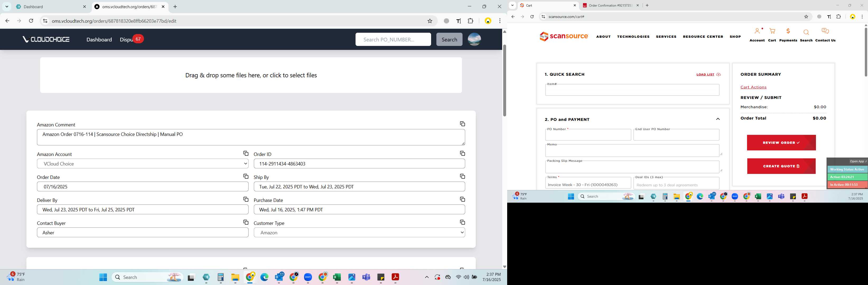Click the file drag and drop area
The width and height of the screenshot is (868, 285).
click(251, 75)
